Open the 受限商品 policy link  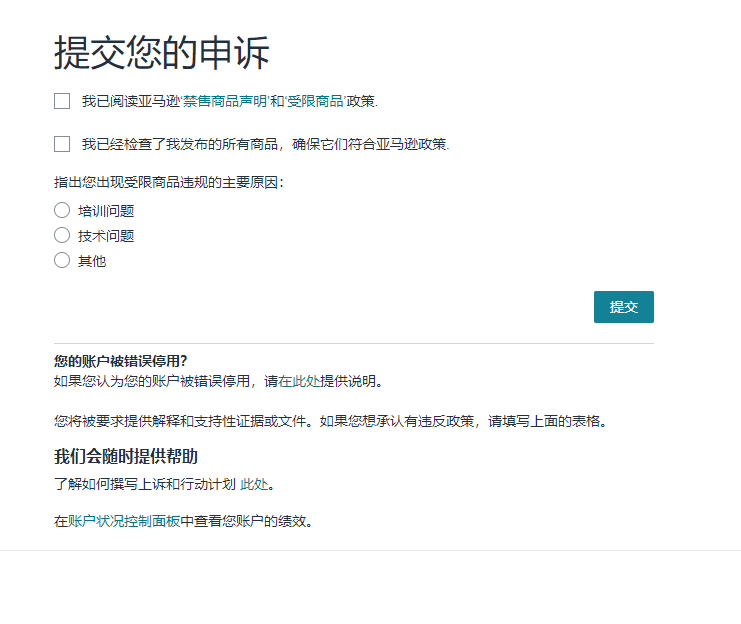tap(315, 101)
